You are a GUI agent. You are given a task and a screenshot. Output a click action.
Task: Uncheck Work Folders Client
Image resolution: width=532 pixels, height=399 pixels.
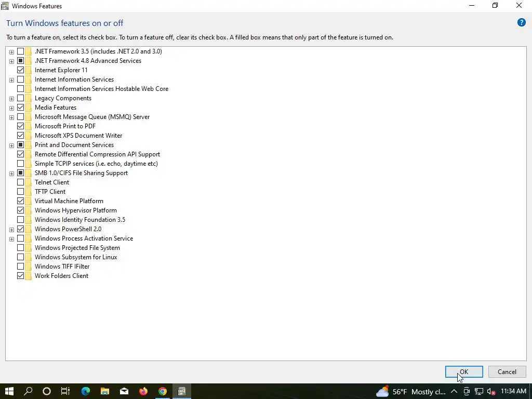point(20,276)
